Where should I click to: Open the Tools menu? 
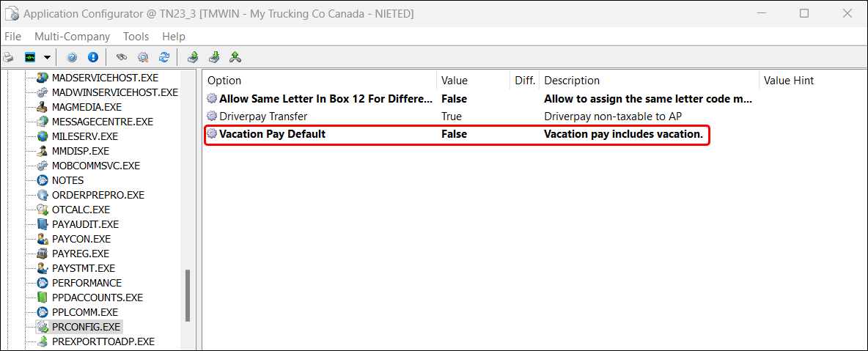[x=136, y=36]
